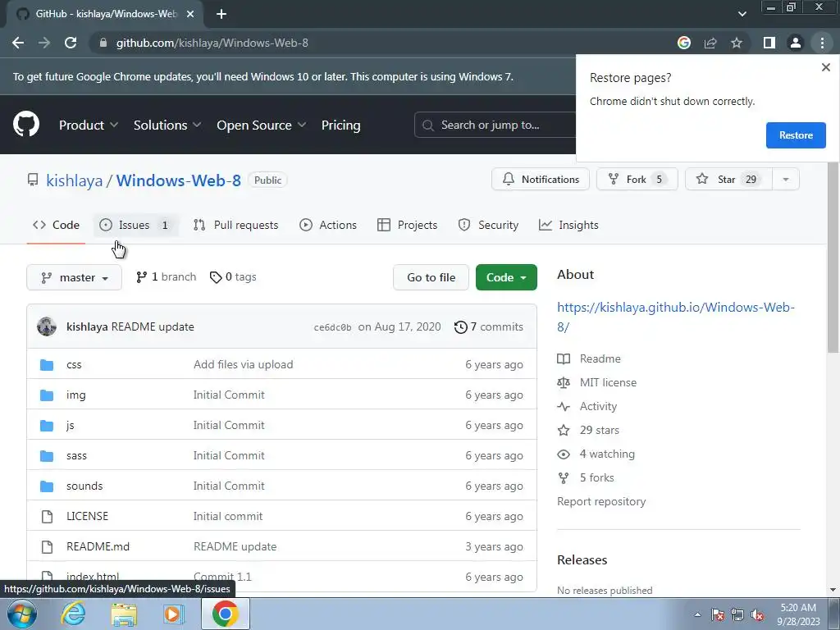Expand the Solutions menu
Screen dimensions: 840x630
(167, 125)
